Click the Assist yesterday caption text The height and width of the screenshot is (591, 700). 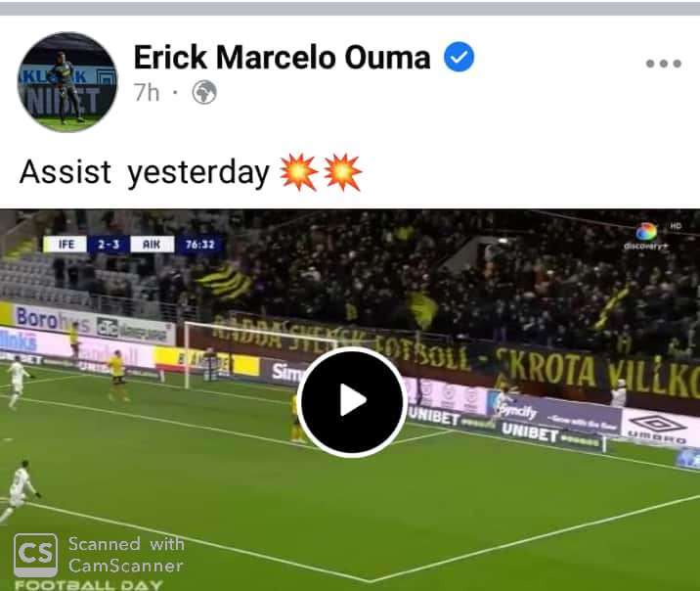pos(145,172)
